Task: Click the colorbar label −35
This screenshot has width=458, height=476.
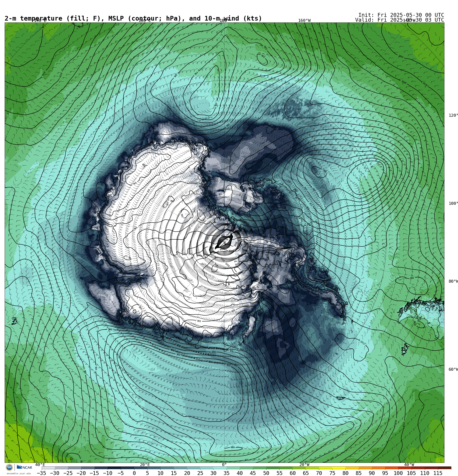Action: pyautogui.click(x=42, y=473)
